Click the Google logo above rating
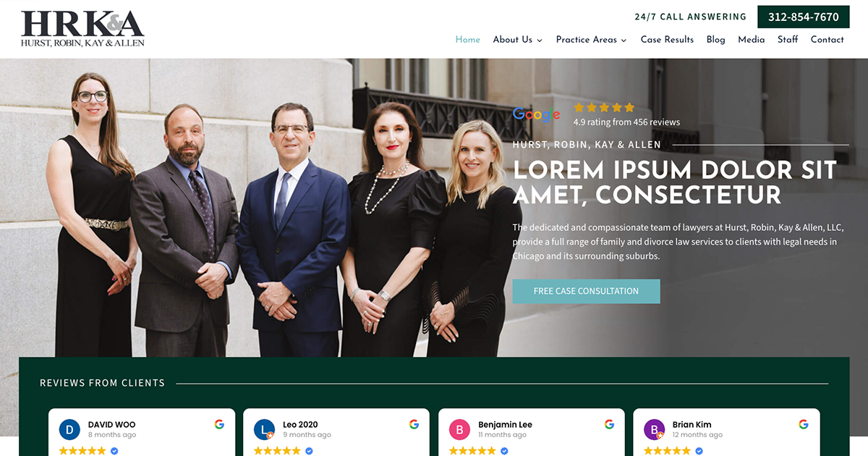The height and width of the screenshot is (456, 868). click(x=537, y=114)
